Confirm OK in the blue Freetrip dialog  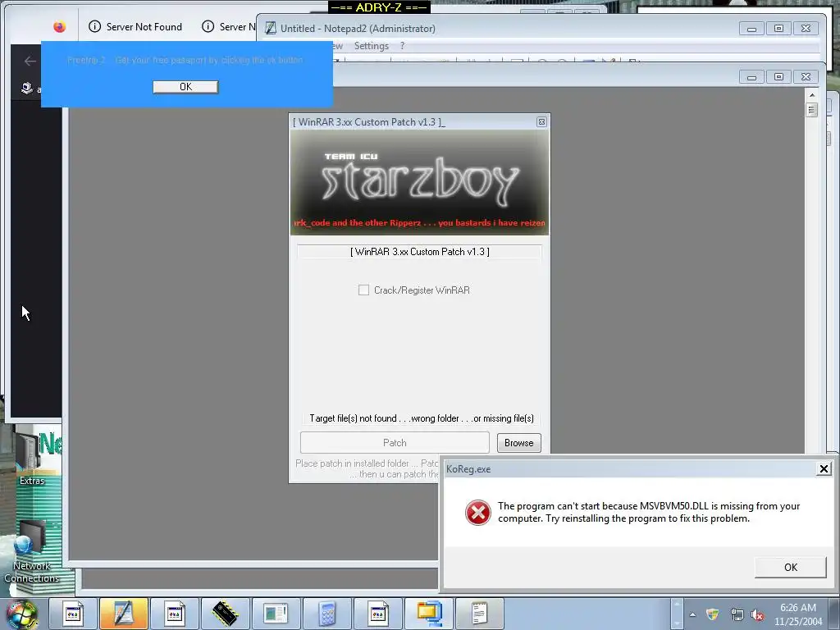click(x=185, y=87)
